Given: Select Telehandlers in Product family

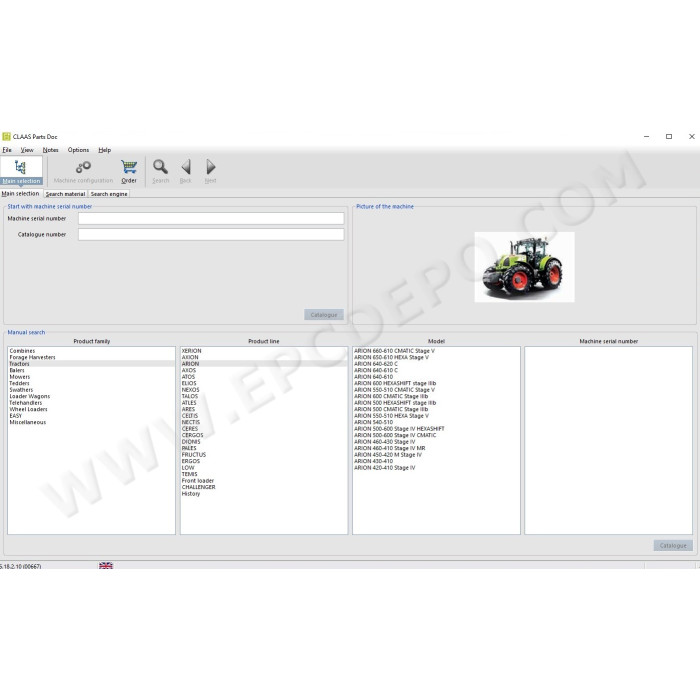Looking at the screenshot, I should tap(91, 403).
